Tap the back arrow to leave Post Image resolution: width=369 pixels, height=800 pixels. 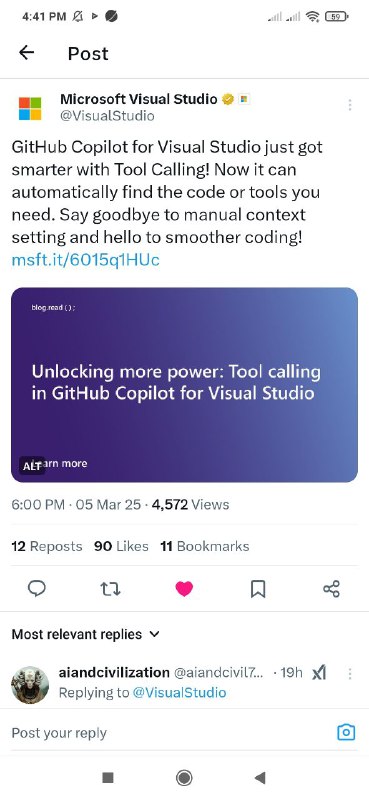click(x=26, y=53)
